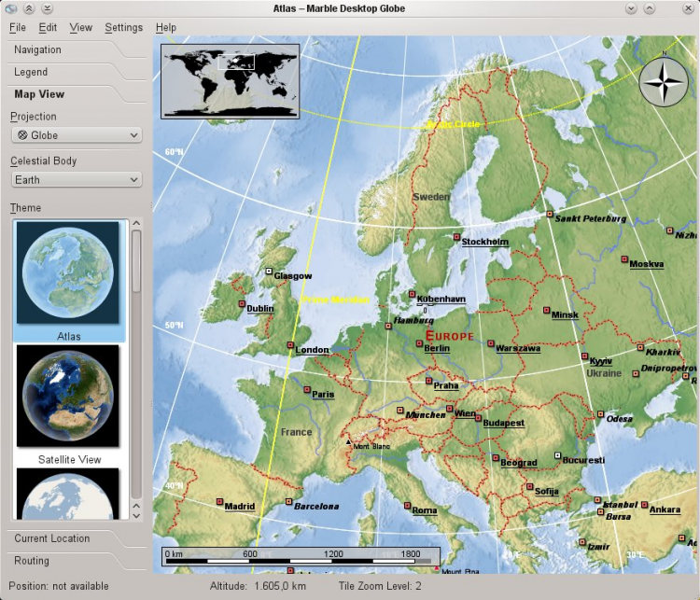The image size is (700, 600).
Task: Open the Settings menu
Action: pos(123,27)
